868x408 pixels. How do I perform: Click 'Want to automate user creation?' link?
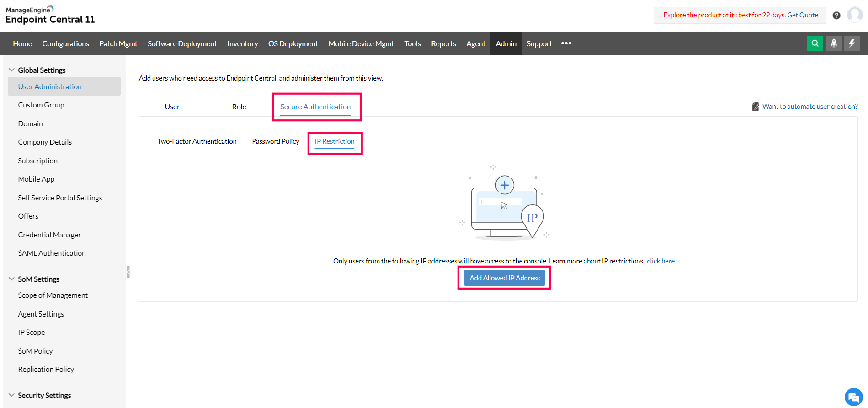810,107
